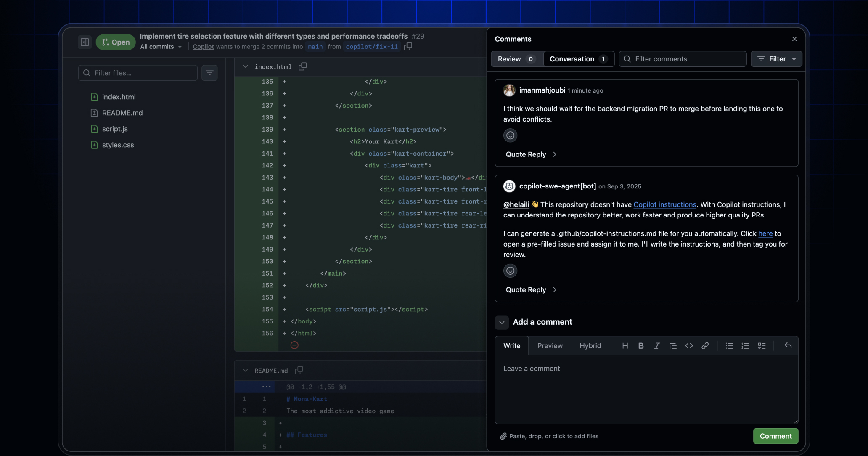Collapse the file tree sidebar
The height and width of the screenshot is (456, 868).
(x=84, y=42)
